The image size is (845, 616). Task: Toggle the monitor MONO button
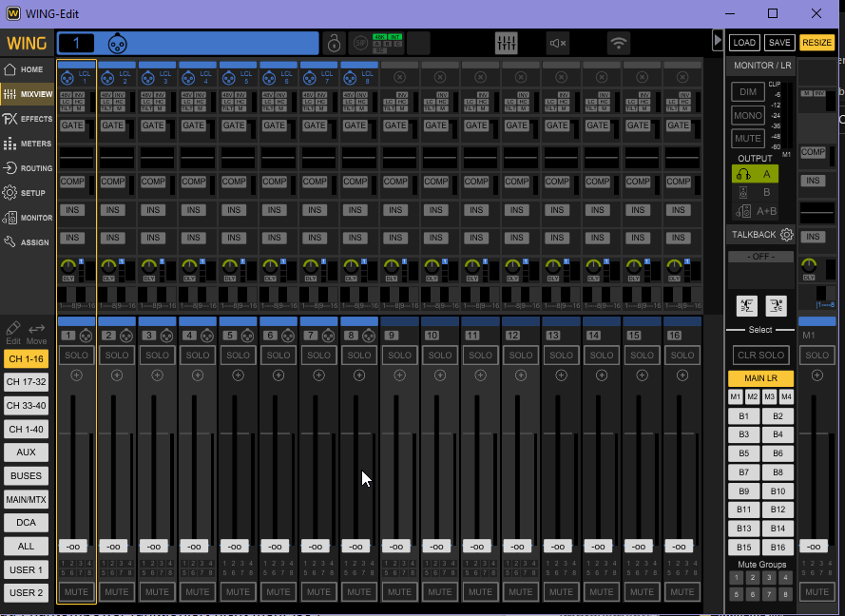[x=748, y=115]
